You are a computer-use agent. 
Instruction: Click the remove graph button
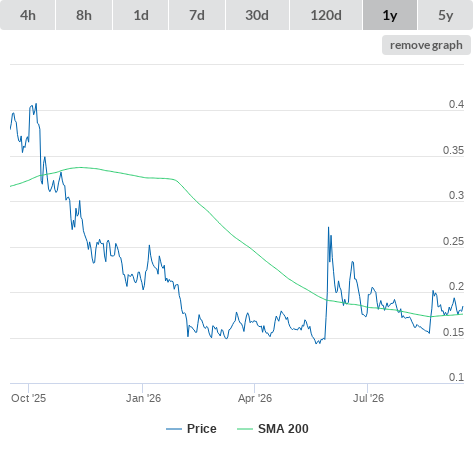pyautogui.click(x=426, y=45)
